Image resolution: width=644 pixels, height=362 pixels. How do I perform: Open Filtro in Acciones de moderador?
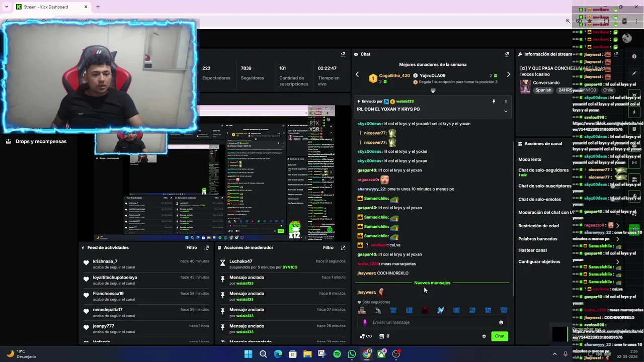[x=328, y=248]
